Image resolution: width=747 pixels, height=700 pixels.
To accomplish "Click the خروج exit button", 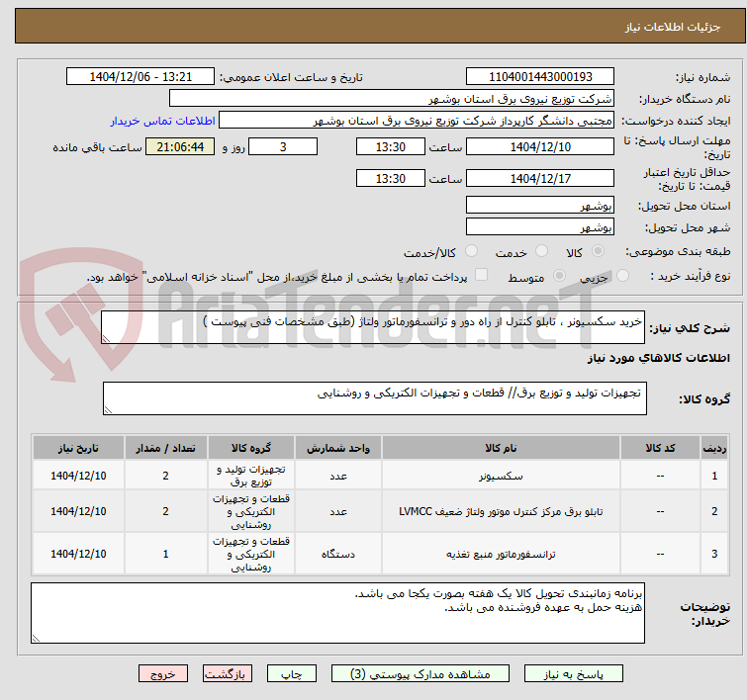I will tap(163, 674).
